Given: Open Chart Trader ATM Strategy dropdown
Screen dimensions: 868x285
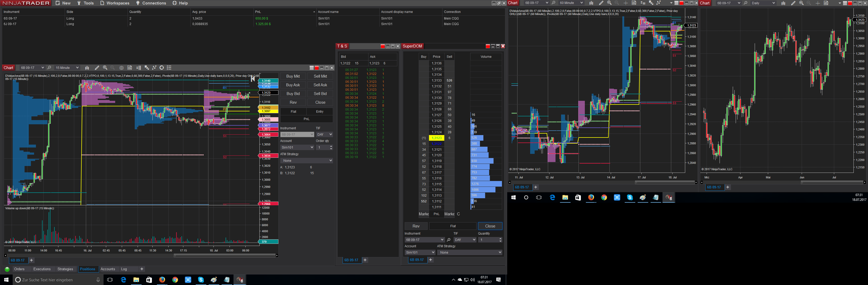Looking at the screenshot, I should (x=307, y=161).
